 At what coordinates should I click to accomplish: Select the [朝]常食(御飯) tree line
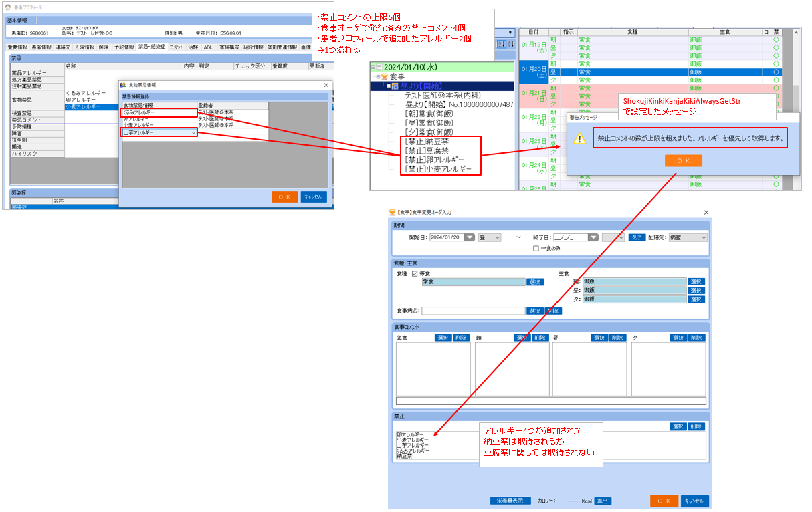click(429, 114)
